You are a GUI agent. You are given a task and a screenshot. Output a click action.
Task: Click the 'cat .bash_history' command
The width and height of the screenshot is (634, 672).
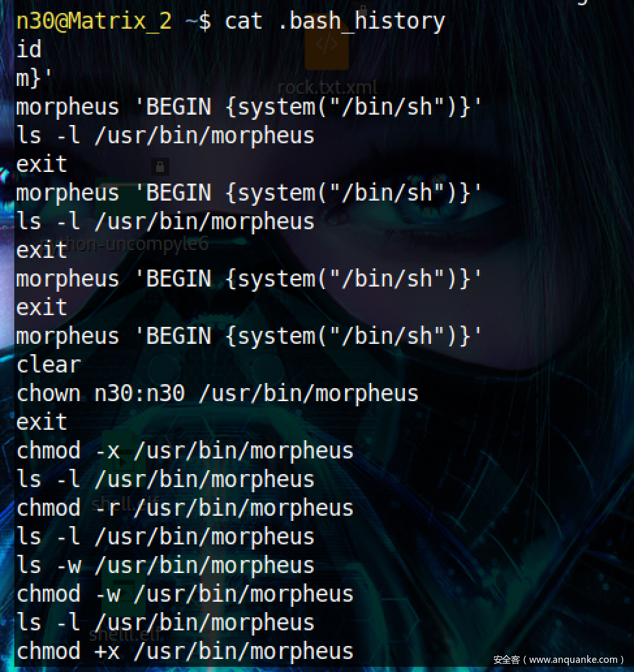[x=335, y=21]
